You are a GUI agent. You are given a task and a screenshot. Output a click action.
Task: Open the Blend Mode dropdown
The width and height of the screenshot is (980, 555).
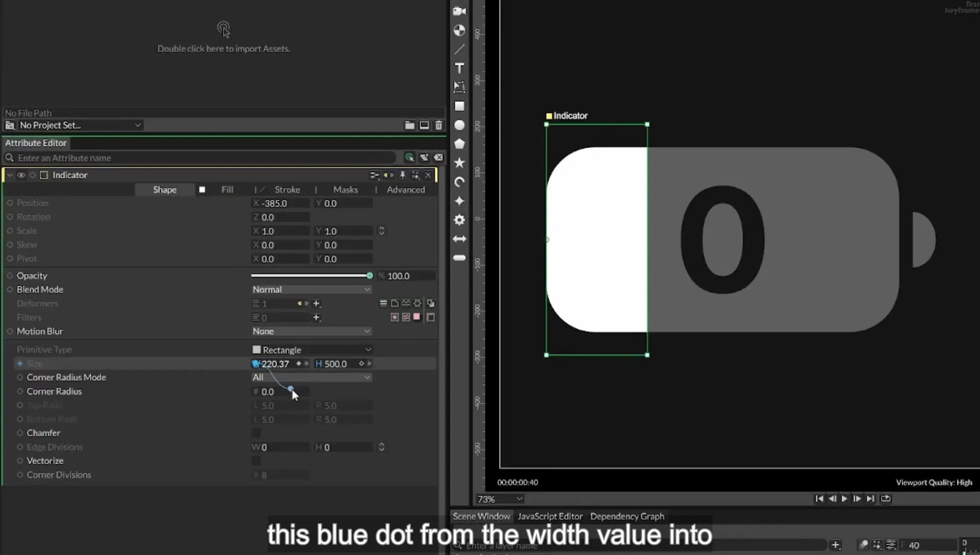pyautogui.click(x=311, y=290)
